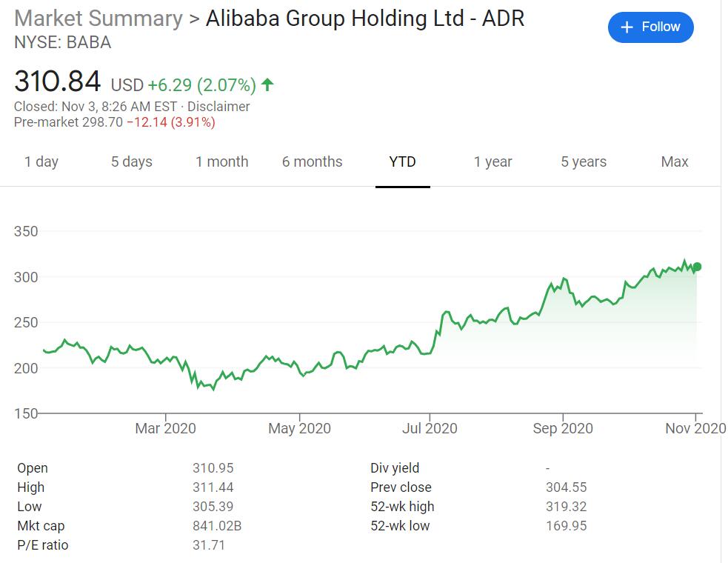Click the plus icon on the Follow button
Screen dimensions: 728x563
coord(626,27)
